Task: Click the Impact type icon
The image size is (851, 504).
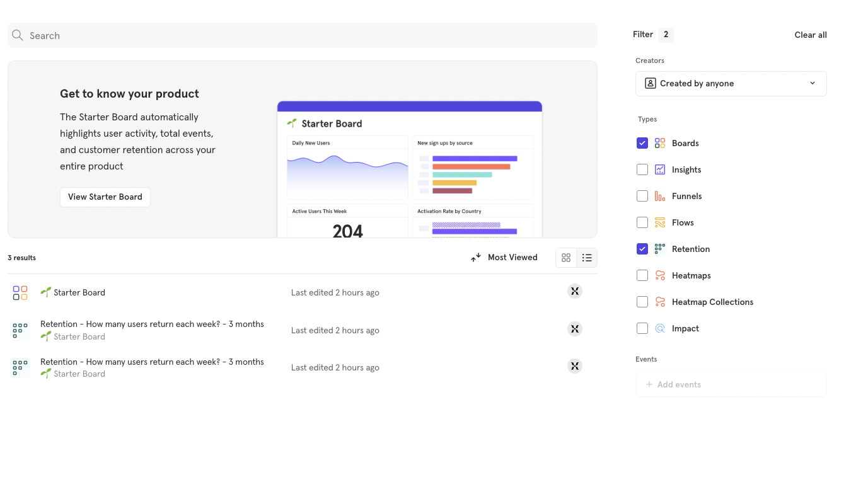Action: click(x=660, y=328)
